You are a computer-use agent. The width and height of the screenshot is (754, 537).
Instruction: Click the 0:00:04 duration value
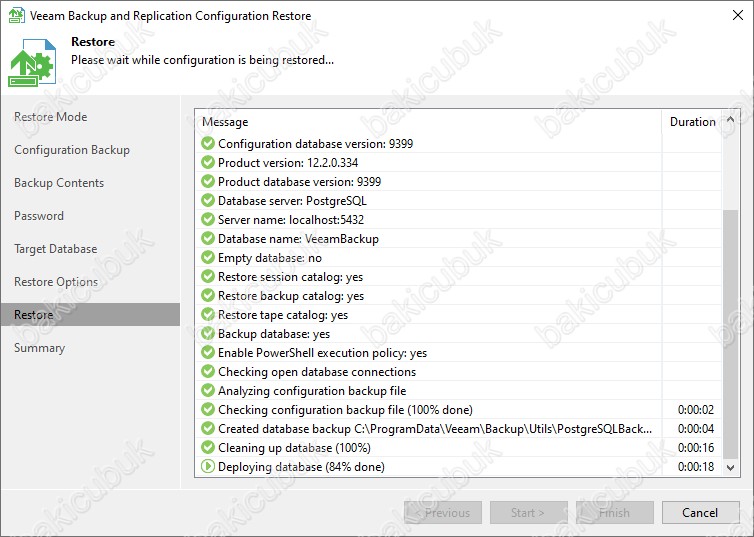[696, 429]
